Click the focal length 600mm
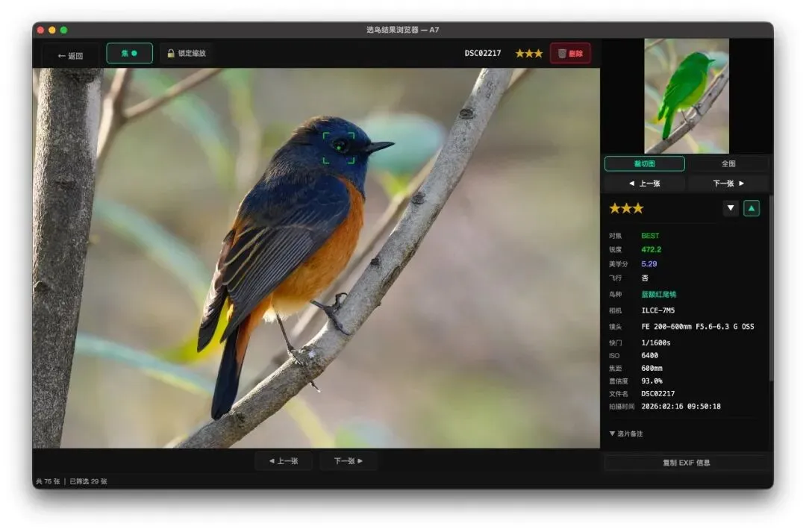806x532 pixels. 652,369
